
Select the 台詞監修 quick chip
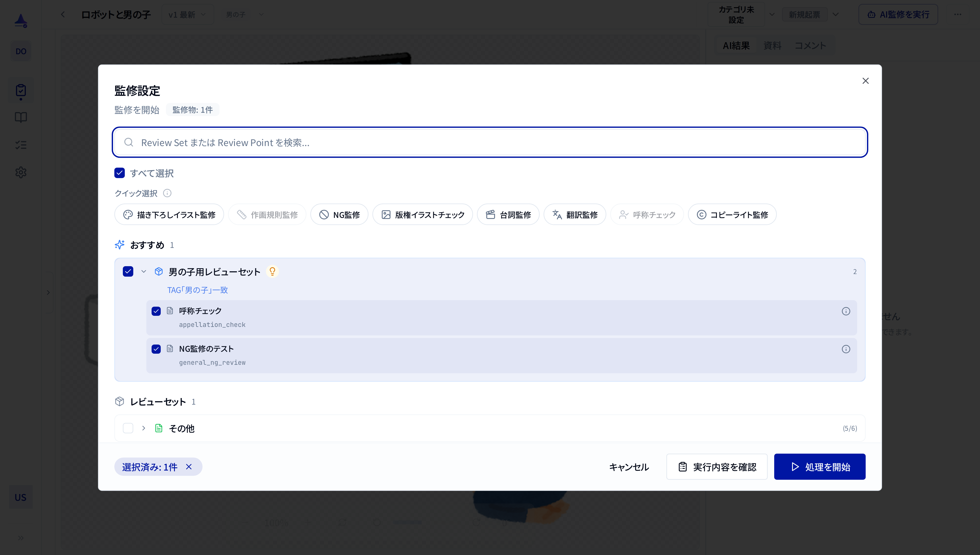click(x=508, y=215)
